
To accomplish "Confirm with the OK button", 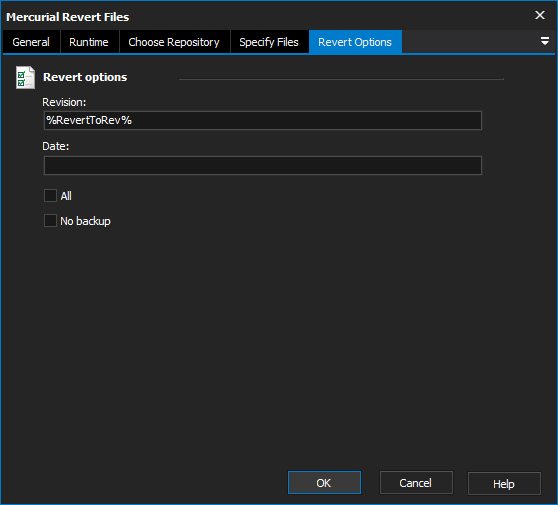I will pyautogui.click(x=324, y=483).
